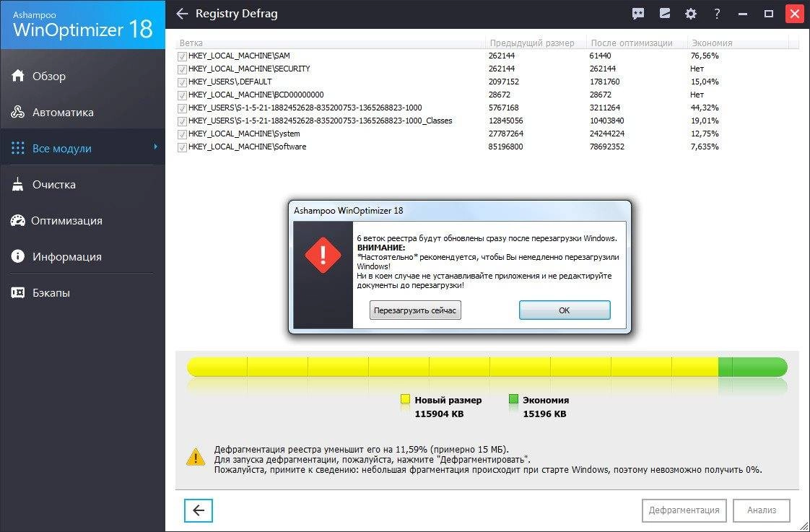Select the HKEY_LOCAL_MACHINE\SAM branch name
Image resolution: width=810 pixels, height=532 pixels.
coord(239,56)
